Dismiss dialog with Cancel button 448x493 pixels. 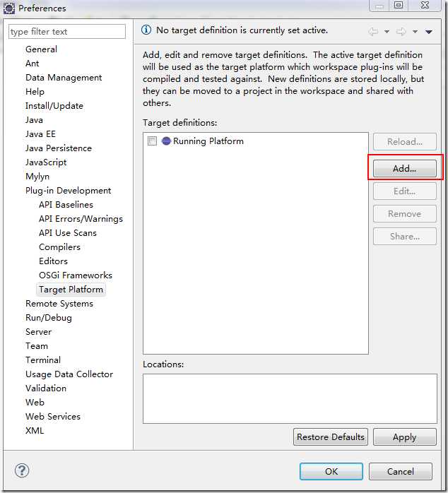401,471
